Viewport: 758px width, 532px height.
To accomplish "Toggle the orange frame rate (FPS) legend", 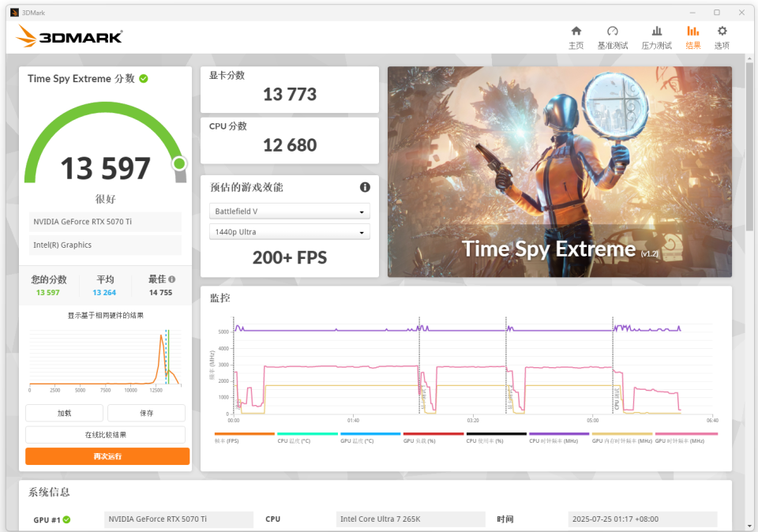I will (x=244, y=438).
